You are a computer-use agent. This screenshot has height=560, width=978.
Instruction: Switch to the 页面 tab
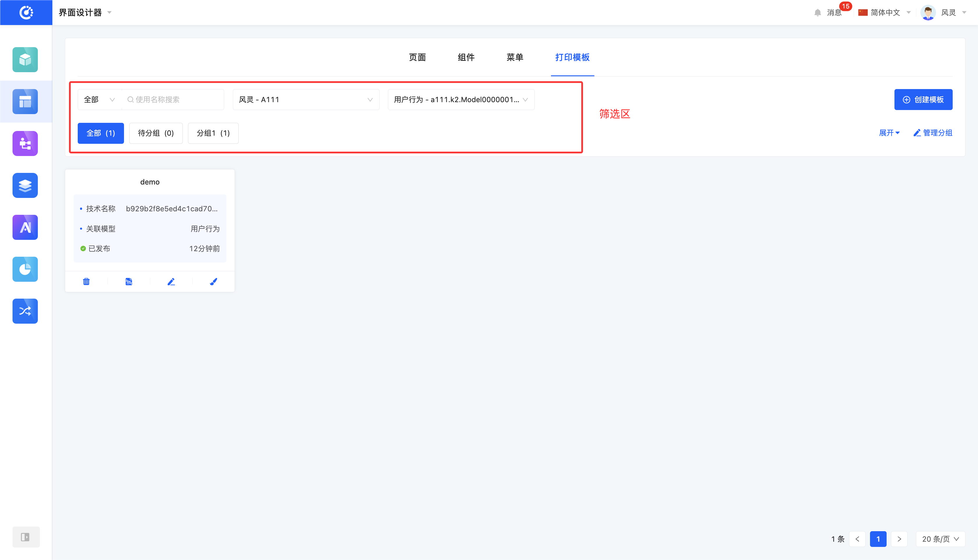point(417,57)
